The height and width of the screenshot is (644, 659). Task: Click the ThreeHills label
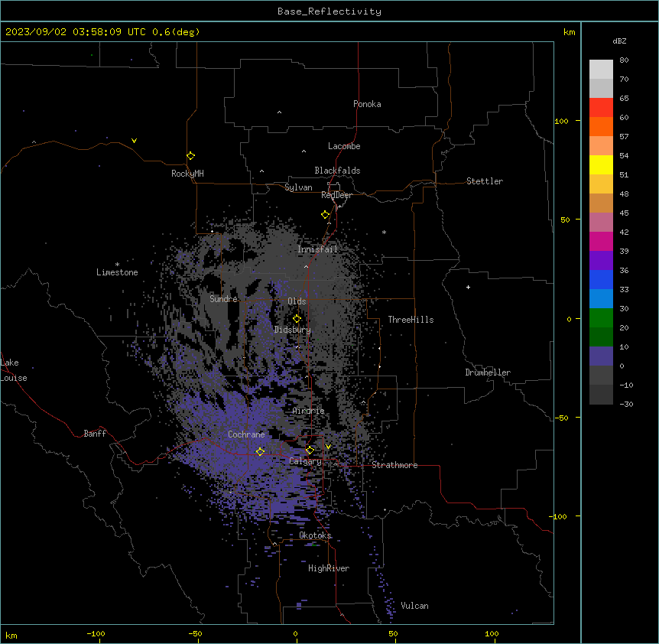(x=411, y=320)
